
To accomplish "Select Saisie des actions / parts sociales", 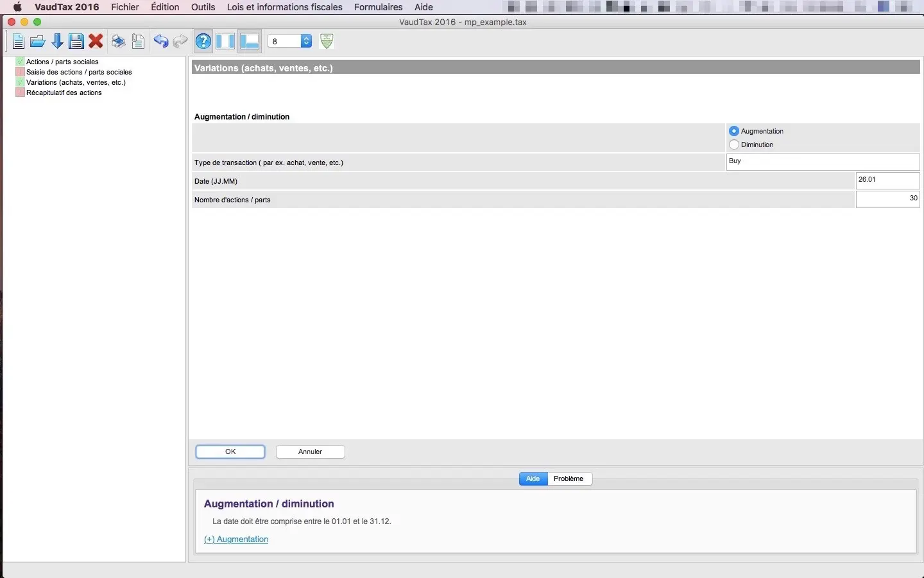I will click(x=79, y=72).
